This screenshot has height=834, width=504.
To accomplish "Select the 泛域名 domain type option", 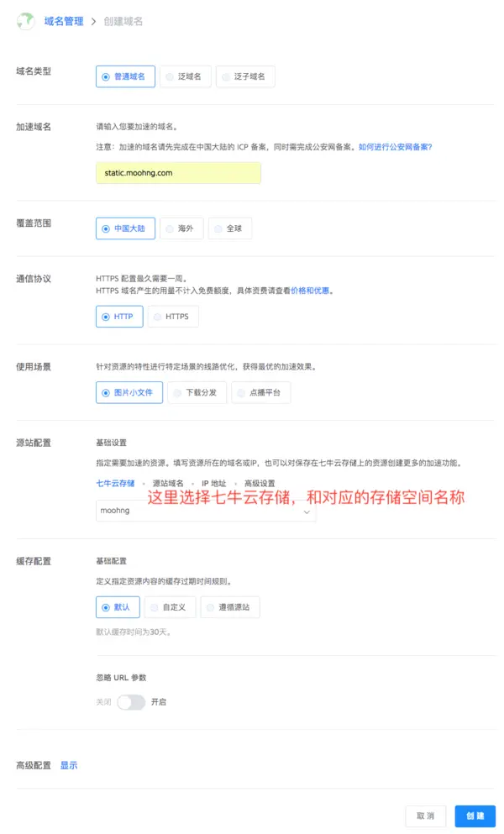I will click(x=185, y=76).
